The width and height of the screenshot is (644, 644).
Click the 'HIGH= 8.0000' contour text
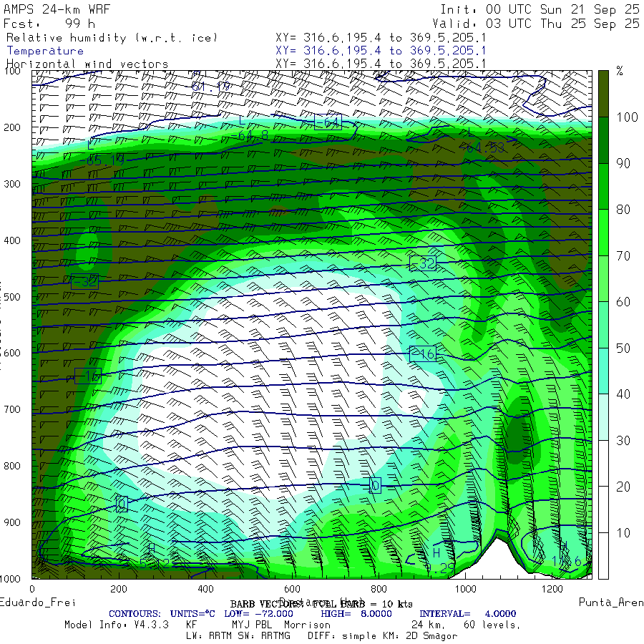pos(356,614)
